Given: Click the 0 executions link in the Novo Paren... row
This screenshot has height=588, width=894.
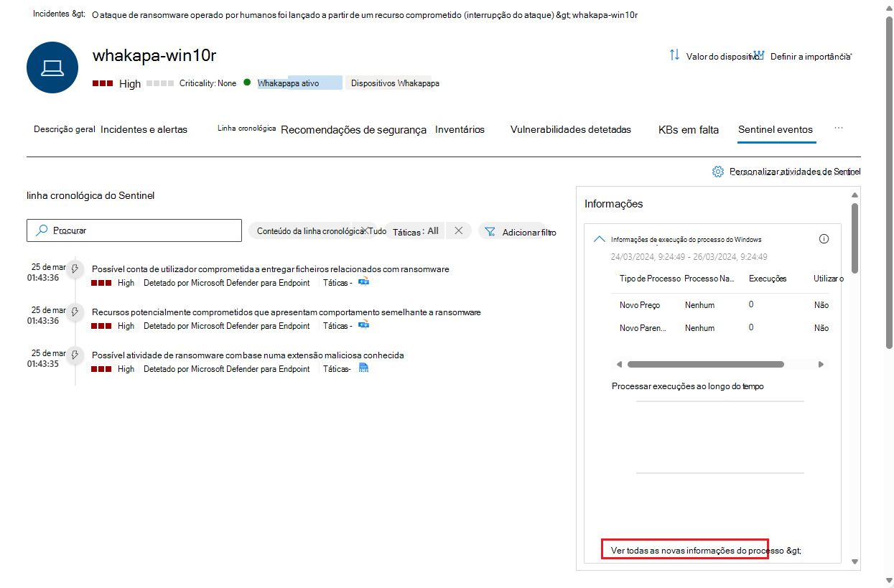Looking at the screenshot, I should coord(751,327).
